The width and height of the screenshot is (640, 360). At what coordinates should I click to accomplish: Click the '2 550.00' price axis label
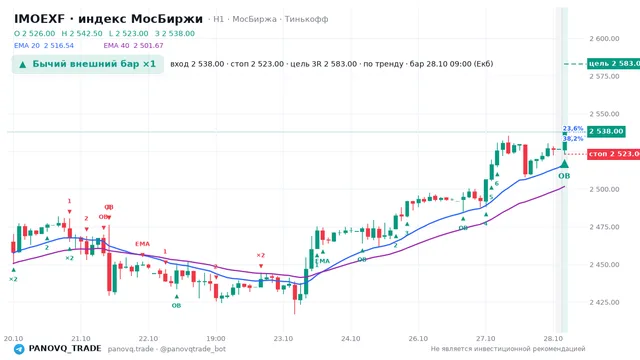pos(604,114)
